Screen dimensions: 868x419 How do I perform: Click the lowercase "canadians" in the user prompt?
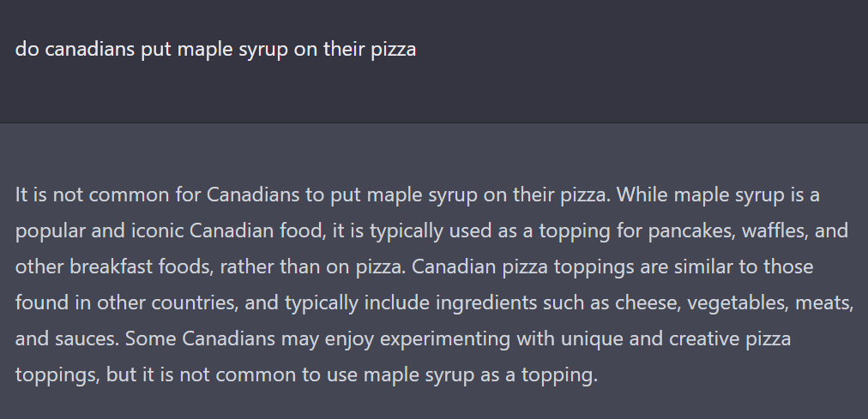pos(90,49)
